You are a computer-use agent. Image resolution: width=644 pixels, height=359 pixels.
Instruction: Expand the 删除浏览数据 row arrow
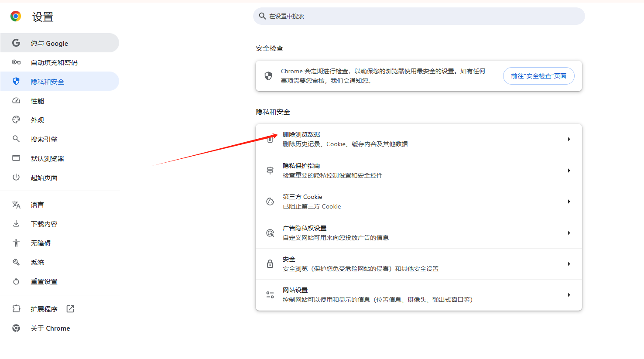[569, 139]
